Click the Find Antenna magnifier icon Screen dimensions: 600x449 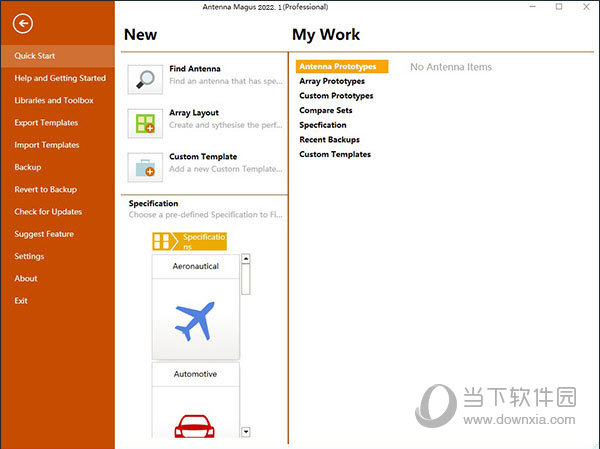(x=145, y=79)
